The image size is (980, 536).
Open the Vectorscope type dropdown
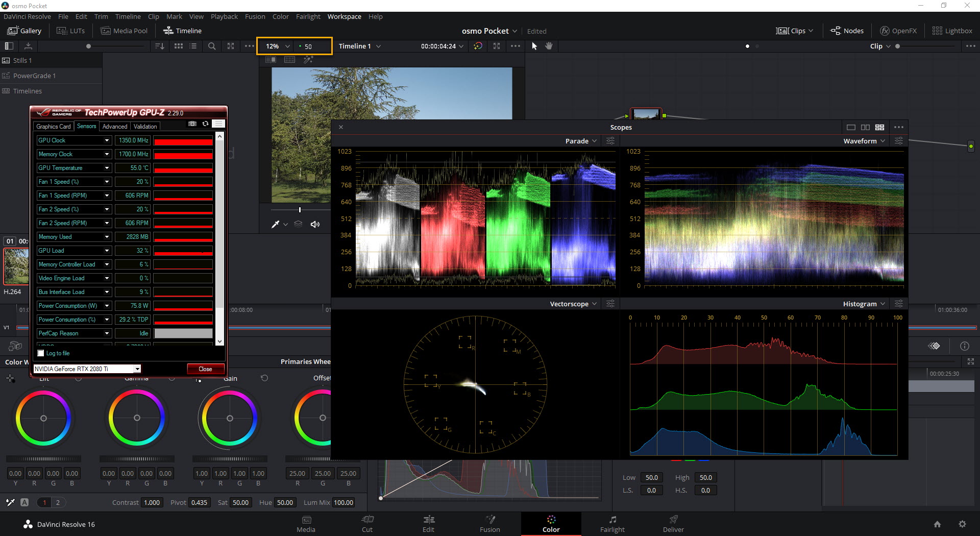tap(573, 304)
